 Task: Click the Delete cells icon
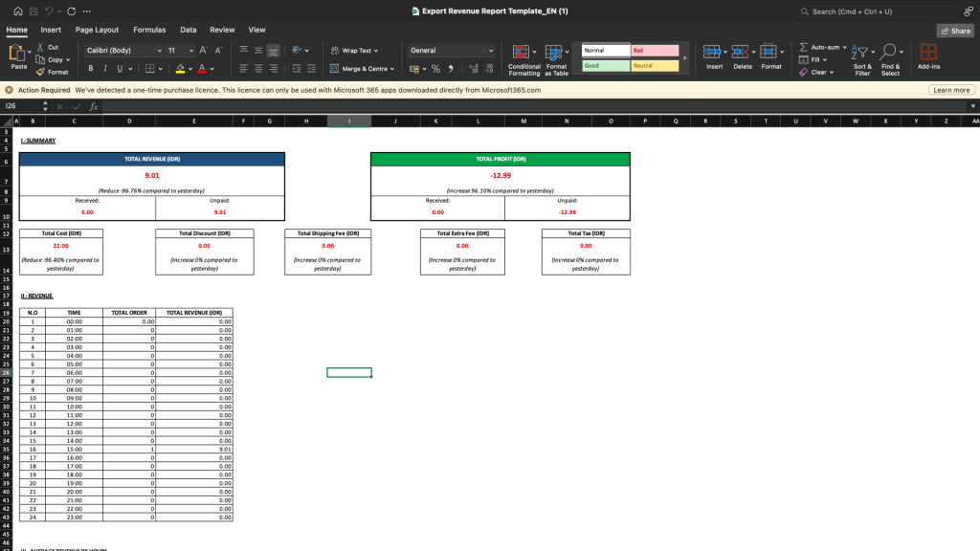740,52
